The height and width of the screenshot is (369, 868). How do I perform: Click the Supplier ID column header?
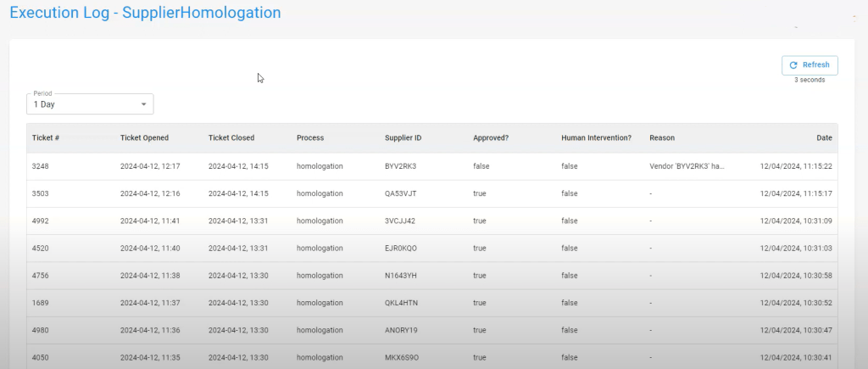[x=403, y=137]
